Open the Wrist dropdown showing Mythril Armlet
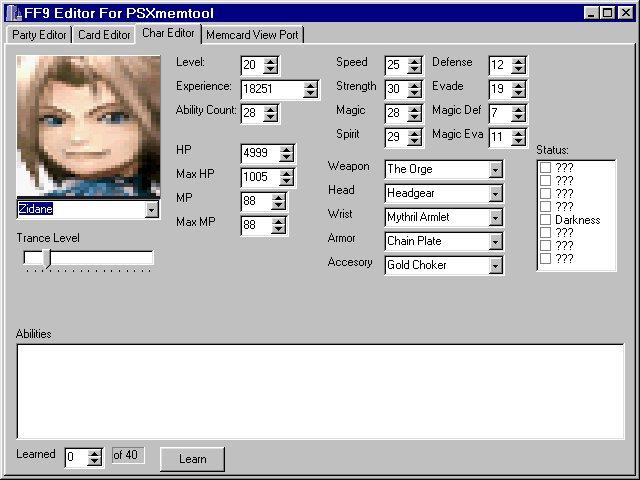 click(x=496, y=218)
